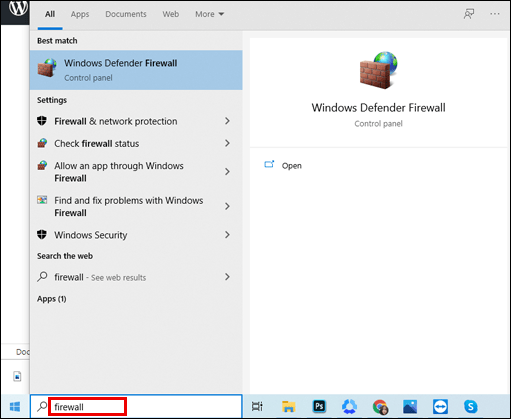
Task: Open the three-dots options menu
Action: point(495,14)
